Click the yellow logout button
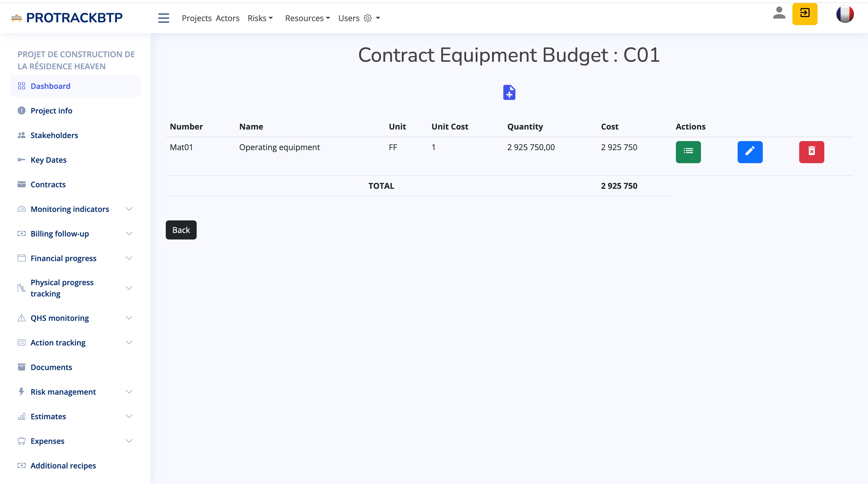The width and height of the screenshot is (868, 484). 805,14
